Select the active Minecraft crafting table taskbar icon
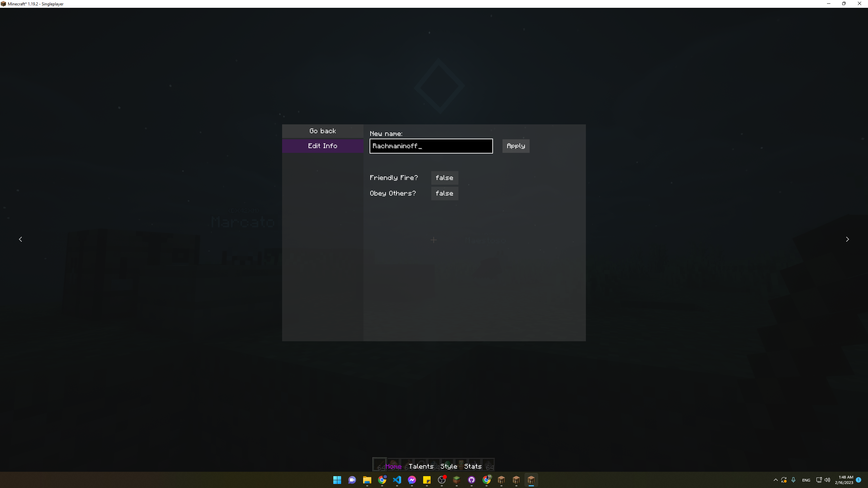Screen dimensions: 868x488 click(x=531, y=480)
